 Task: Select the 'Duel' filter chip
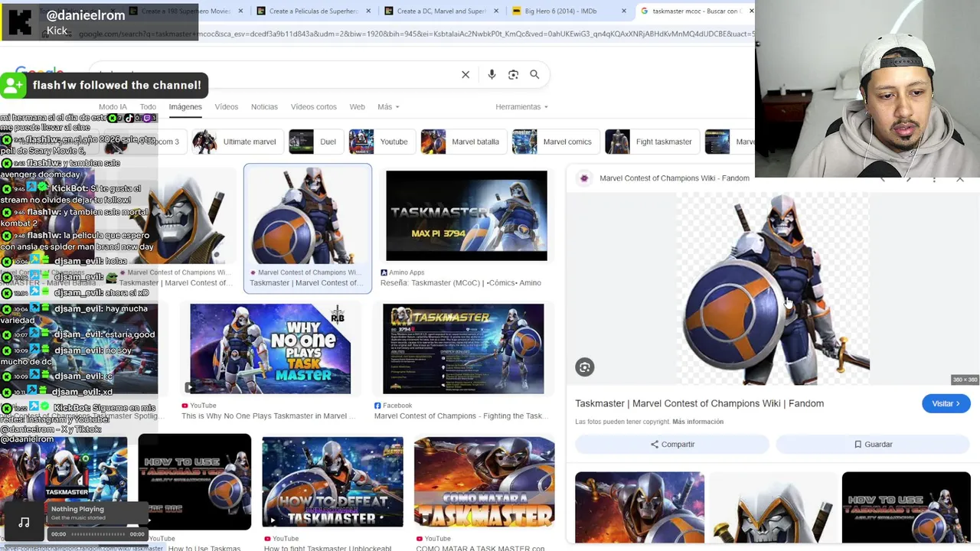(x=315, y=142)
